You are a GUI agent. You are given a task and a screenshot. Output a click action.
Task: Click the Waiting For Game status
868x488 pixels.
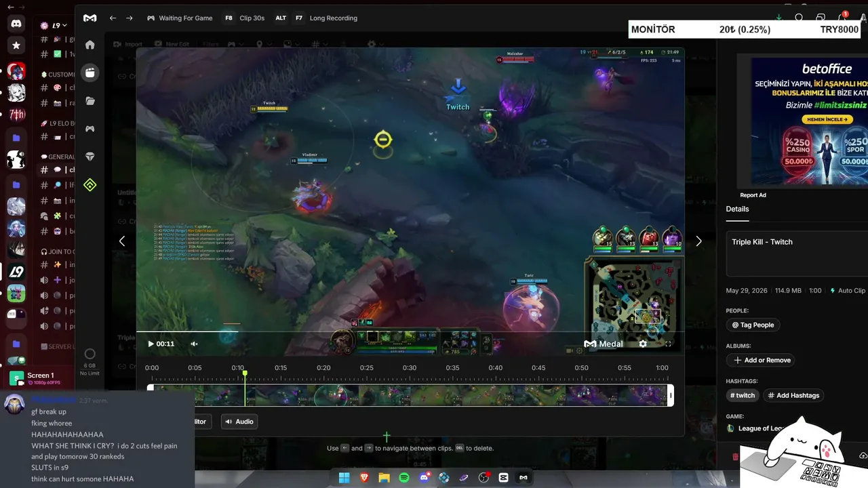[180, 18]
